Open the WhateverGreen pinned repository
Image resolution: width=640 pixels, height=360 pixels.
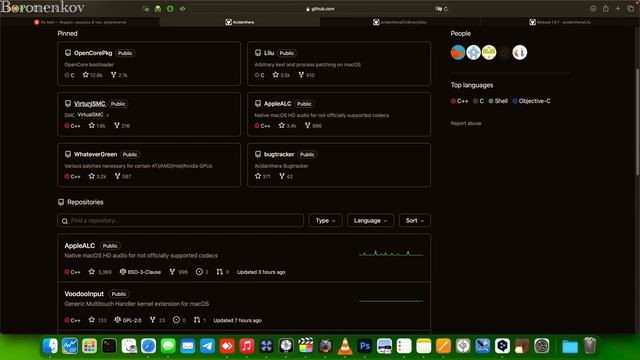[x=96, y=154]
